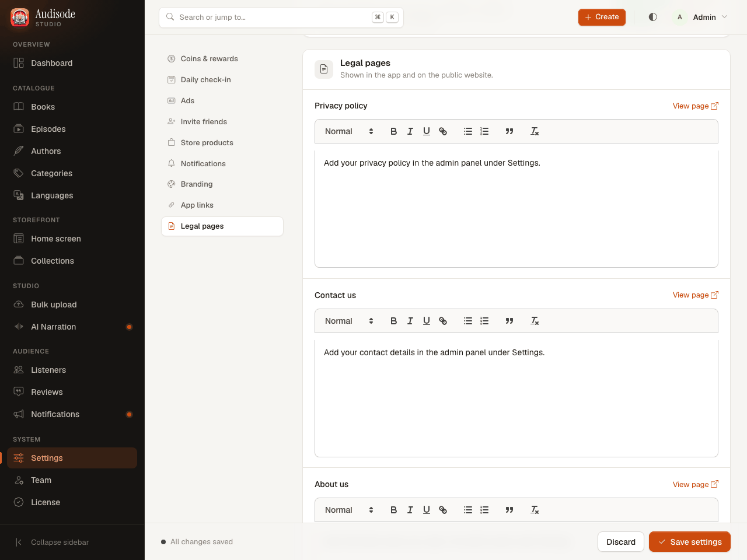
Task: Select Legal pages settings tab
Action: [222, 226]
